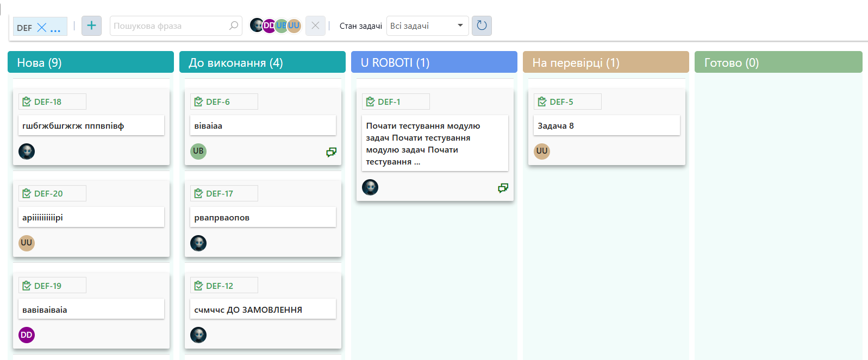Click the 'Почати тестування модулю' description text
Image resolution: width=868 pixels, height=360 pixels.
point(423,144)
